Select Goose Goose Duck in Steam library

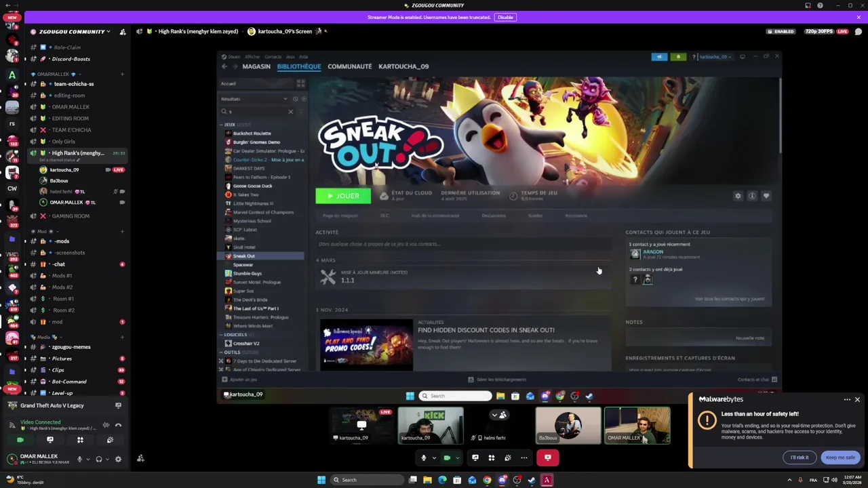point(252,186)
